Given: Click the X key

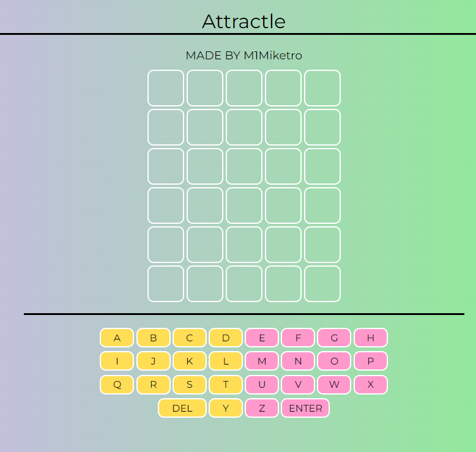Looking at the screenshot, I should click(371, 385).
